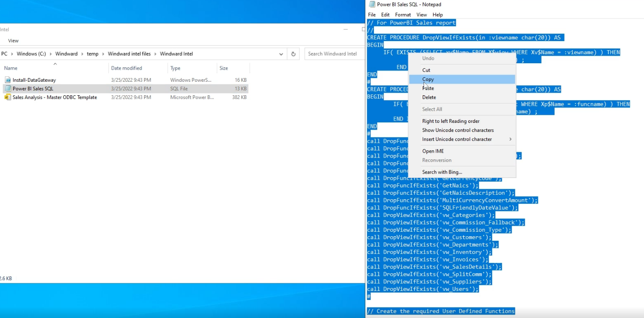Go to temp folder in the breadcrumb path
The image size is (644, 318).
(x=93, y=54)
